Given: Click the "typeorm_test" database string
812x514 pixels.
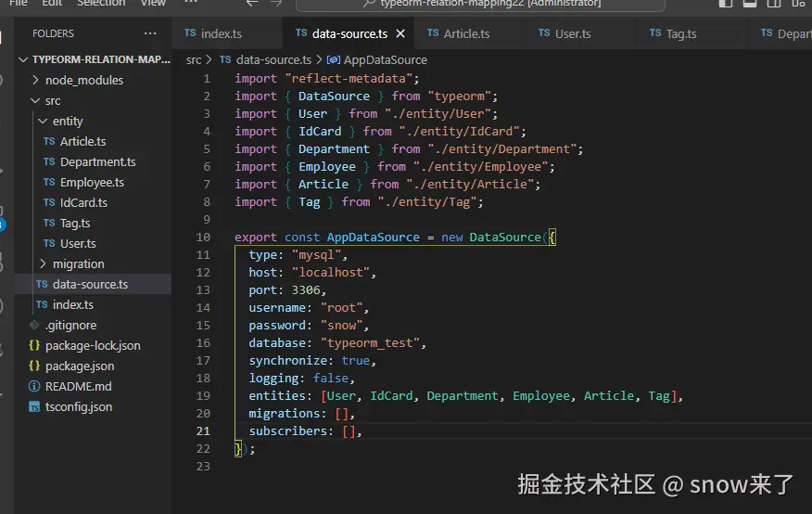Looking at the screenshot, I should [370, 343].
